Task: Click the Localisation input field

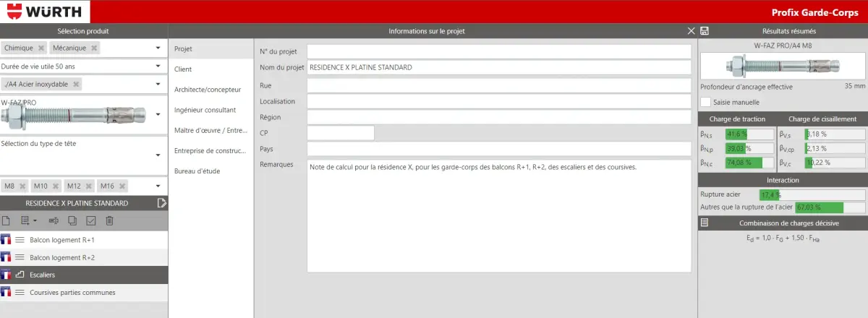Action: pos(499,101)
